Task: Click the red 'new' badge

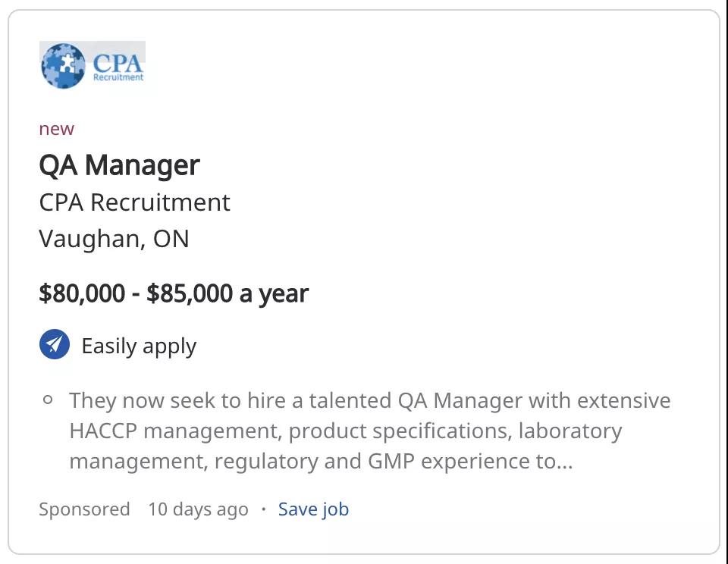Action: [x=57, y=129]
